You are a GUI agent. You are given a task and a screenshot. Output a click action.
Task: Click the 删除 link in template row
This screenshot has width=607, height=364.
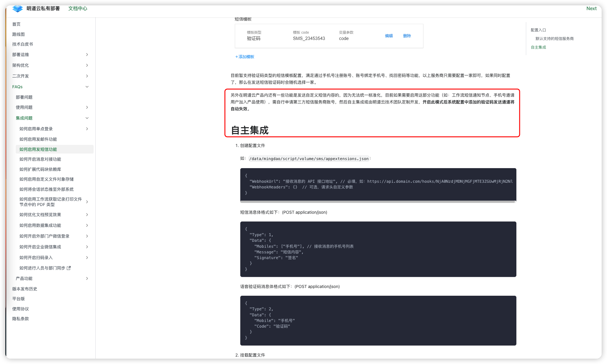(x=407, y=36)
